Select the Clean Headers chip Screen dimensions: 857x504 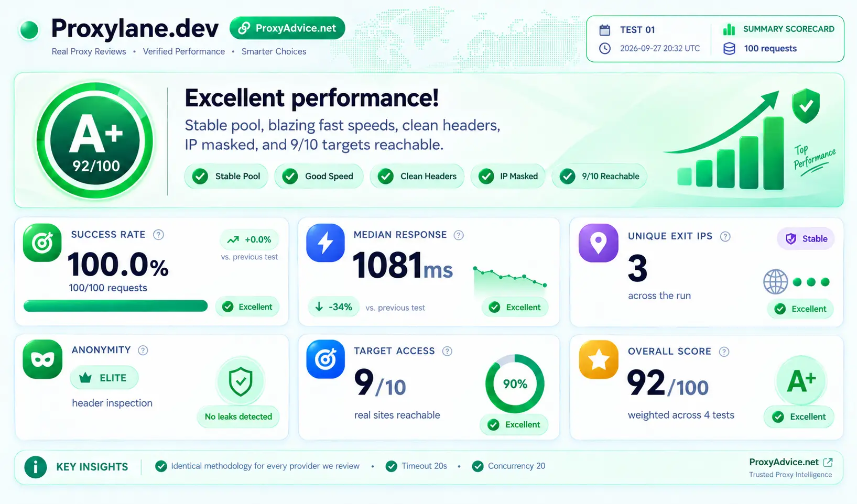pyautogui.click(x=417, y=176)
